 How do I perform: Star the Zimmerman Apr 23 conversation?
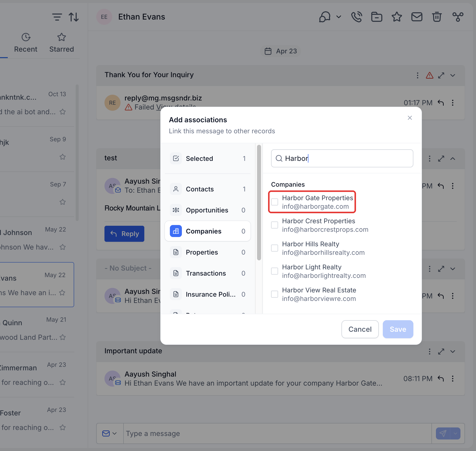(63, 382)
